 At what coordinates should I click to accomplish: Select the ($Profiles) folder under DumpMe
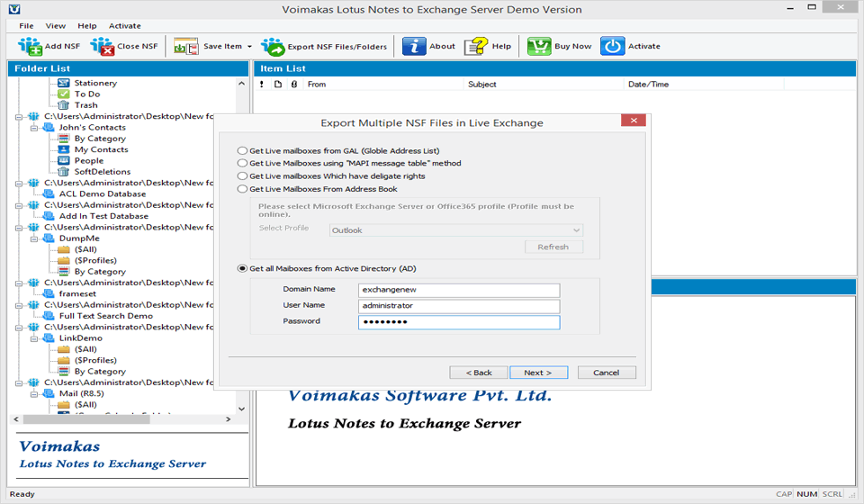tap(95, 260)
